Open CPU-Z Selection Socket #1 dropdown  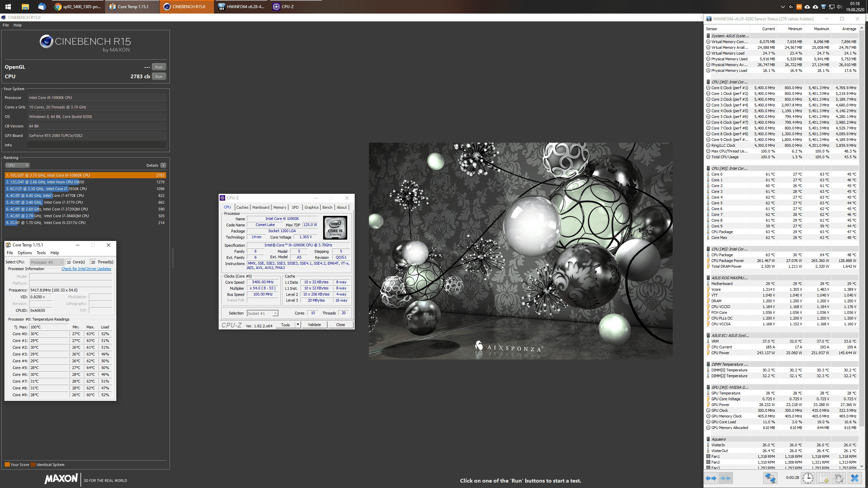262,313
